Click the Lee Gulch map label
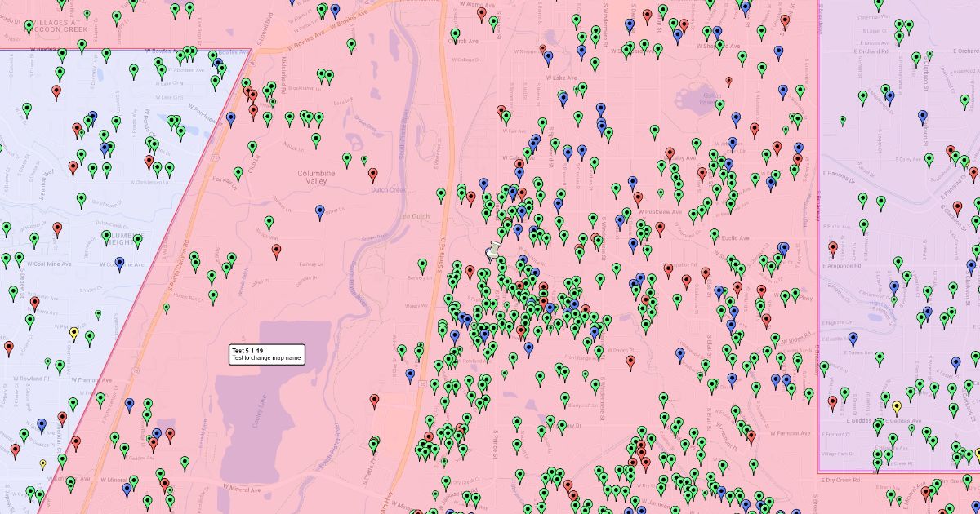Viewport: 980px width, 514px height. click(x=414, y=216)
